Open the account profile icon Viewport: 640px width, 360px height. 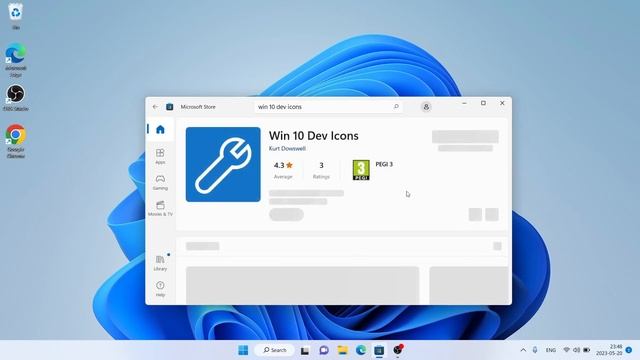coord(426,107)
